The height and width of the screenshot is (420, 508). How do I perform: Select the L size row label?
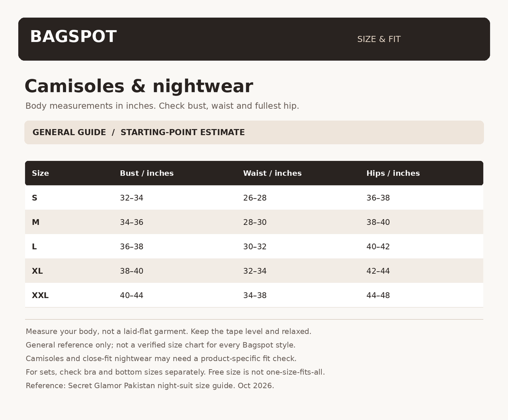tap(34, 246)
